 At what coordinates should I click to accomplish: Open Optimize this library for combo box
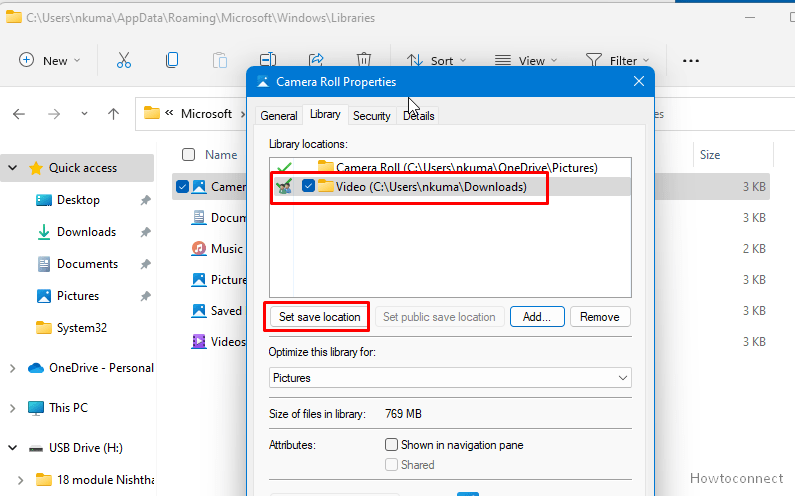[x=450, y=378]
